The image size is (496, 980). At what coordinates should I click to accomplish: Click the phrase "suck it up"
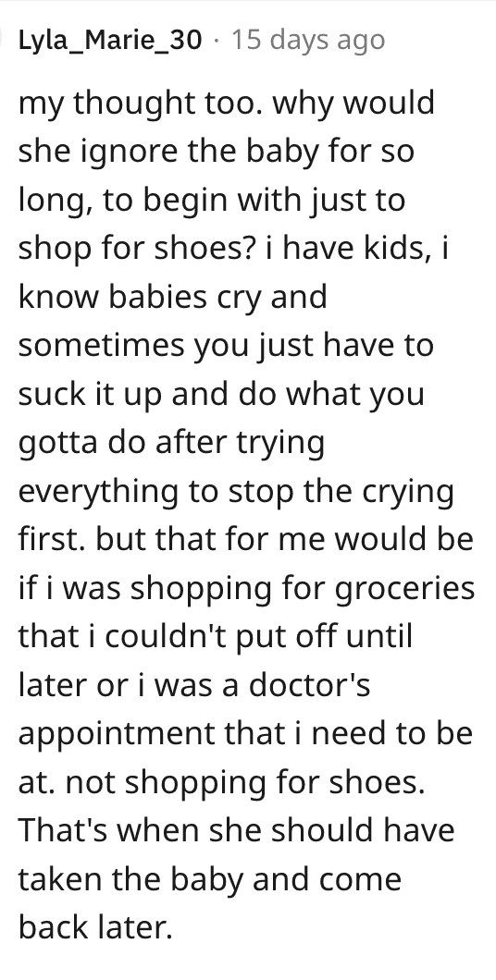[x=95, y=395]
